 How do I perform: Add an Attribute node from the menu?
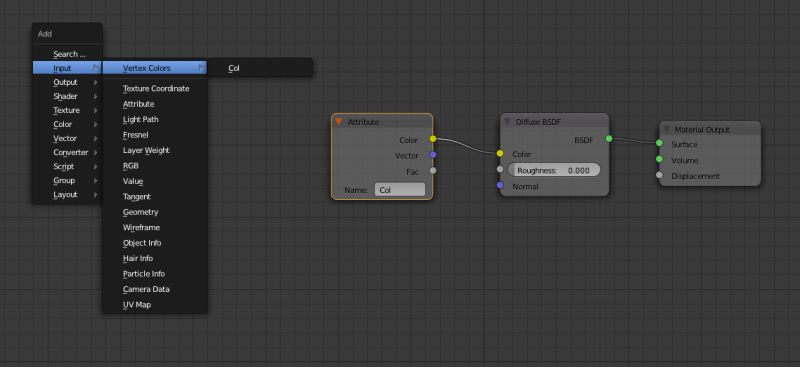155,104
